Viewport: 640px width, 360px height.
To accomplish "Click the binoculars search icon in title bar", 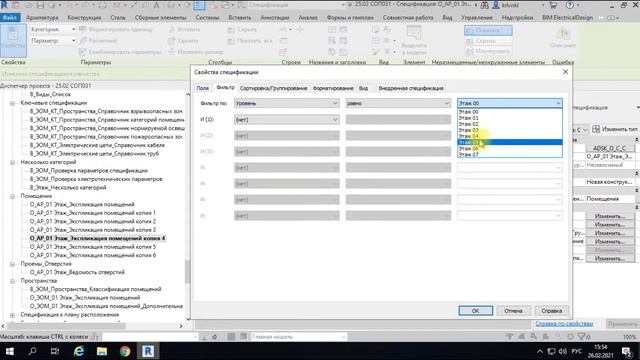I will pyautogui.click(x=484, y=5).
